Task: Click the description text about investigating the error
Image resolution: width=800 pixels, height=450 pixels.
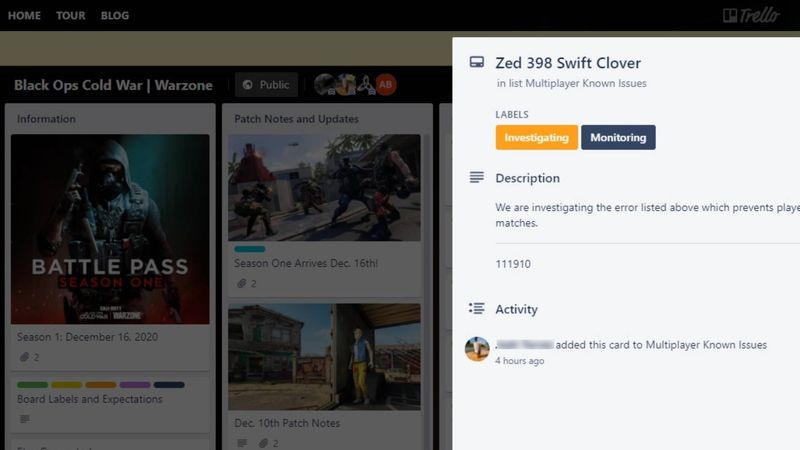Action: pos(647,215)
